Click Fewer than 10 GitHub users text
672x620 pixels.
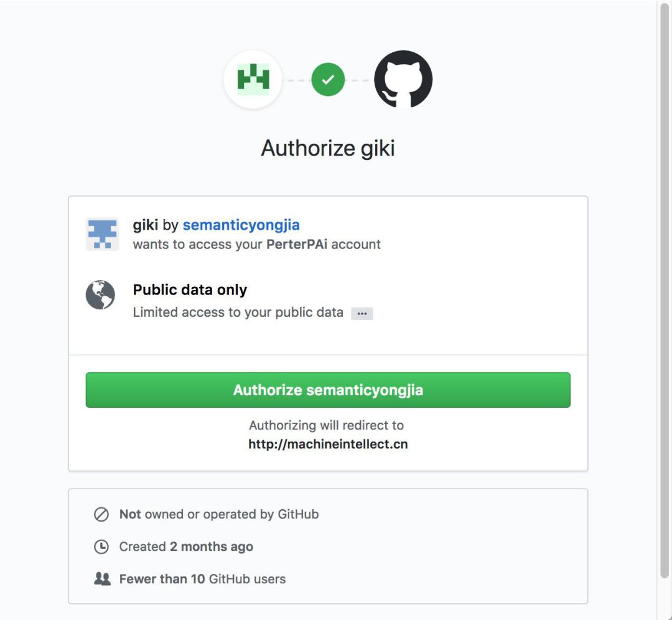202,579
